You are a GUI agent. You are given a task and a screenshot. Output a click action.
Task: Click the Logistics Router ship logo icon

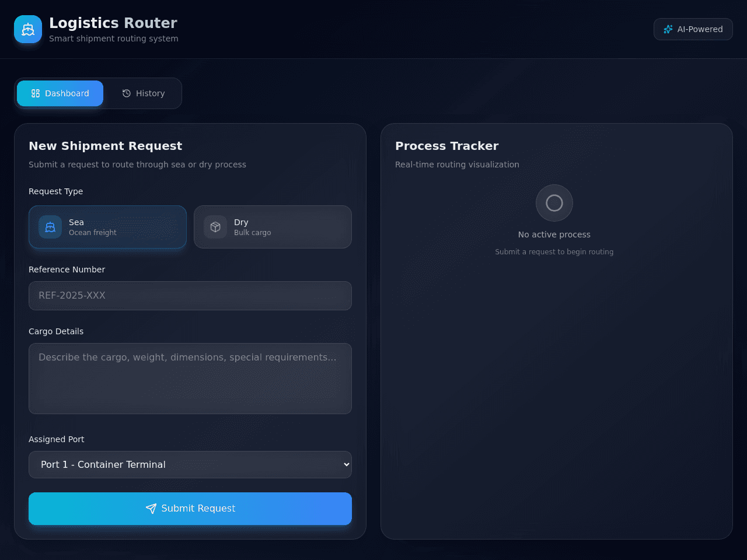point(28,29)
